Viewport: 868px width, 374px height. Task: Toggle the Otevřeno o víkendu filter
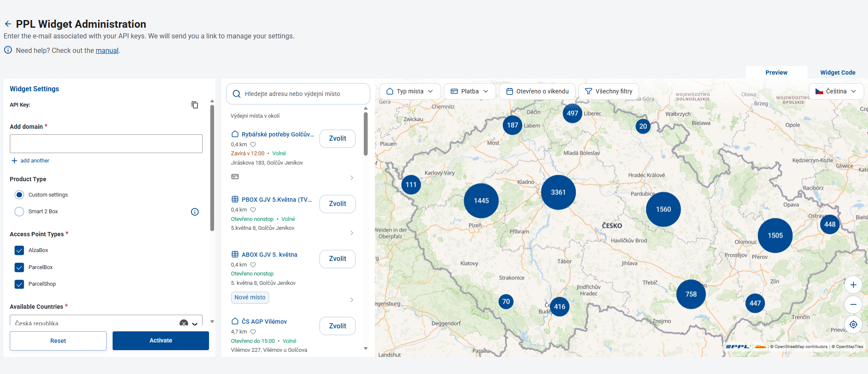[537, 91]
